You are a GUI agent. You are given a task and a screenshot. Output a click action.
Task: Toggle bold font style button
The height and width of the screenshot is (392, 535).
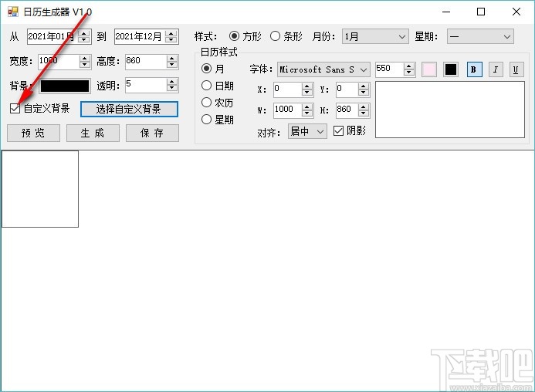point(474,69)
